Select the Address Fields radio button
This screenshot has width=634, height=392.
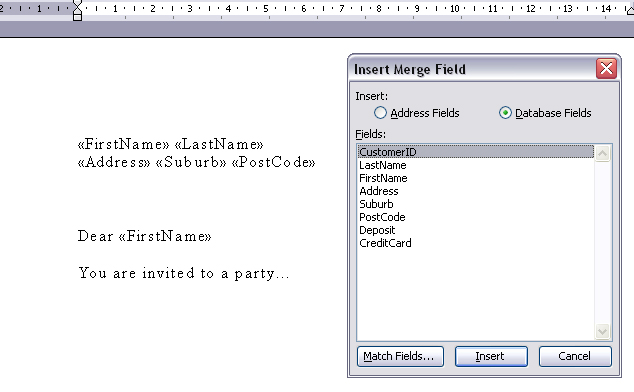[380, 113]
